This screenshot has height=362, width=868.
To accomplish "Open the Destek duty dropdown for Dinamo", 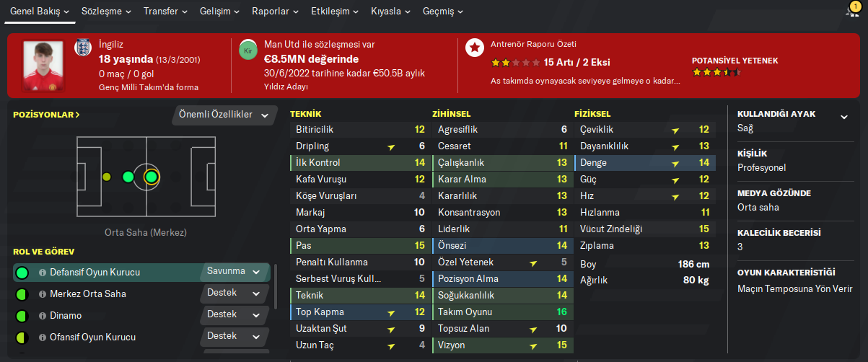I will (234, 315).
